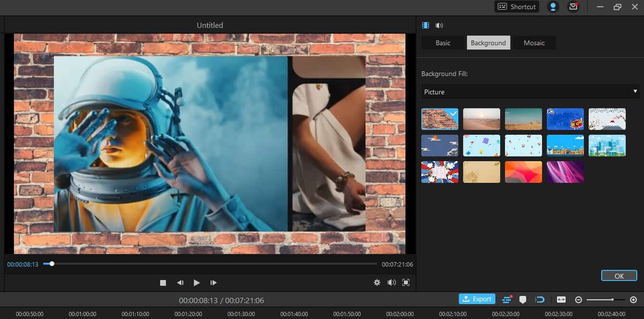Enter fullscreen preview mode
Viewport: 644px width, 319px height.
click(x=405, y=282)
